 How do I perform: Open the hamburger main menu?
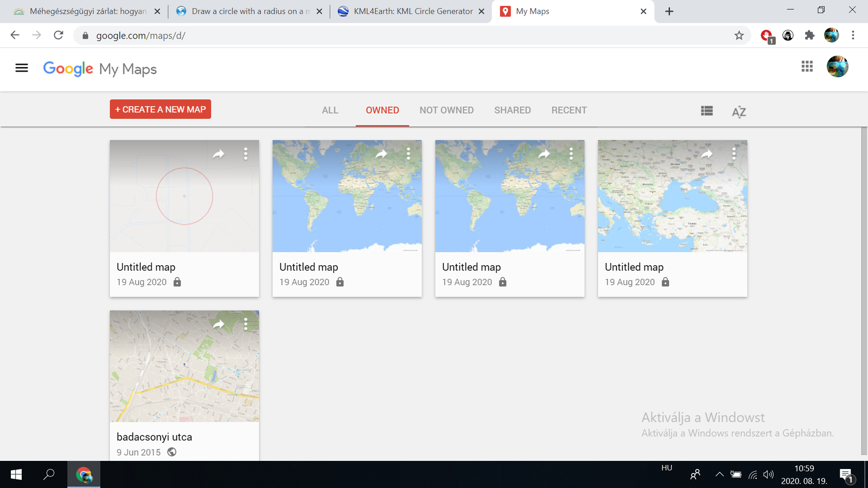(x=22, y=68)
